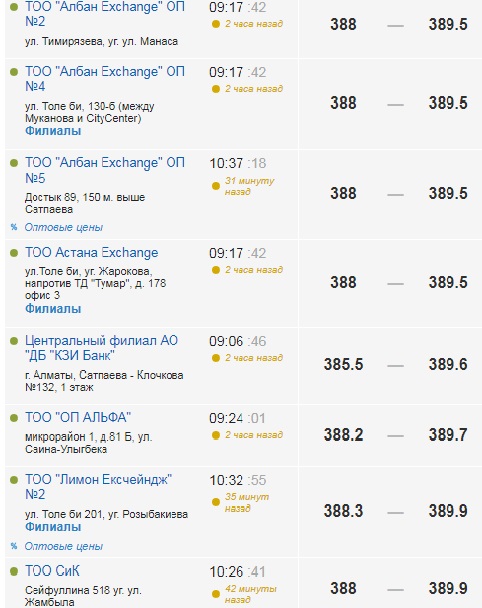Expand Филиалы under ТОО Астана Exchange
This screenshot has height=608, width=482.
pos(53,309)
